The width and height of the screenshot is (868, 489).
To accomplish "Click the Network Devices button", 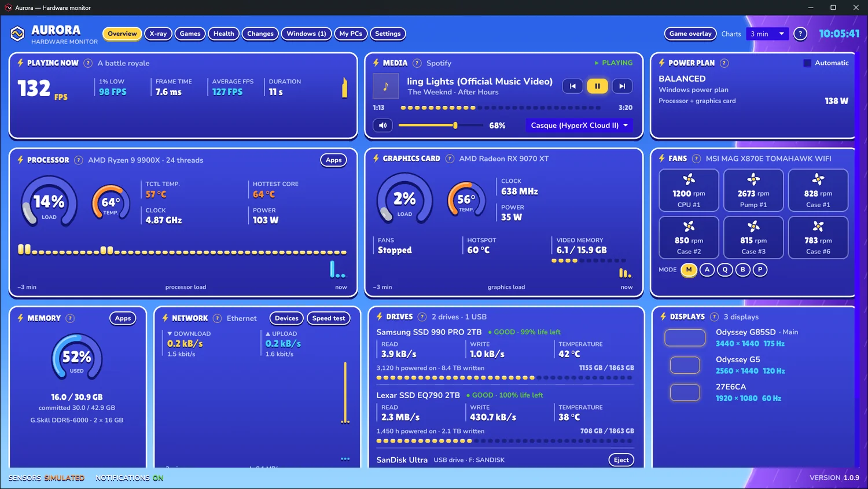I will coord(286,318).
